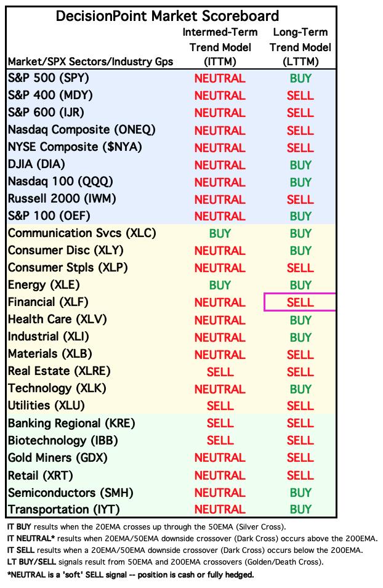Viewport: 383px width, 588px height.
Task: Click the Gold Miners (GDX) NEUTRAL cell
Action: point(220,458)
